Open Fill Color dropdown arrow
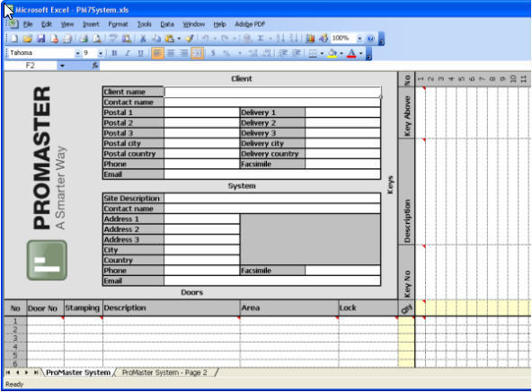The height and width of the screenshot is (392, 532). click(x=341, y=53)
